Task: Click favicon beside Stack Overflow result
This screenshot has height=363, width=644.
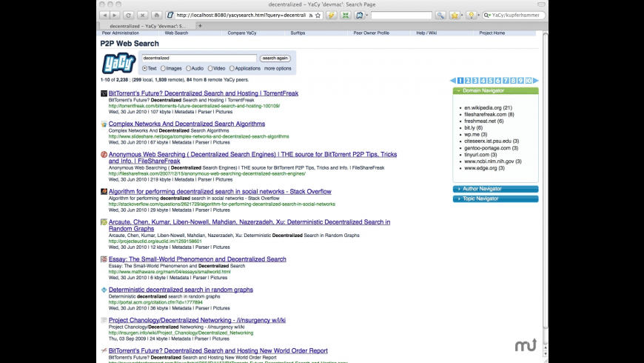Action: click(104, 192)
